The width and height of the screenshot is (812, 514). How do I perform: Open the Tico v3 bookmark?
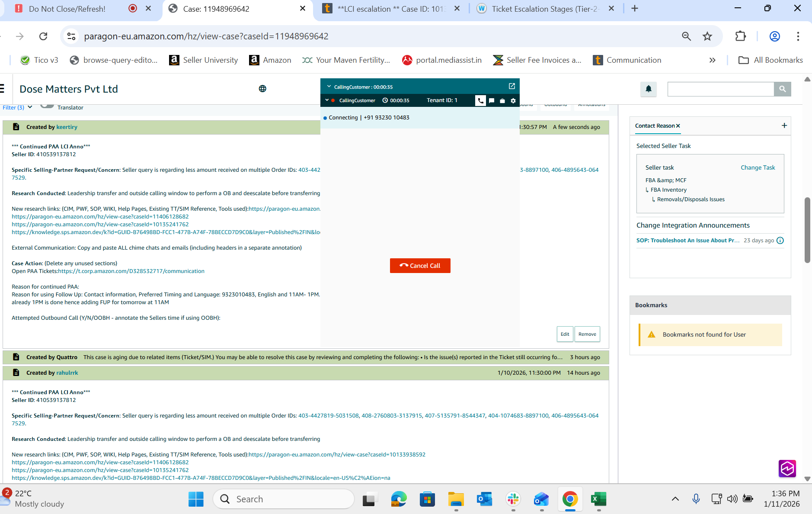(39, 60)
